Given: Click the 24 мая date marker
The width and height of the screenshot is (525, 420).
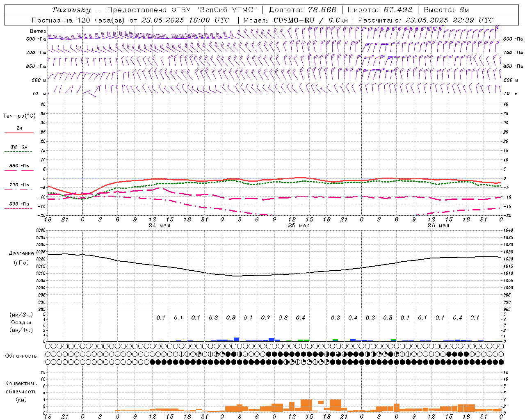Looking at the screenshot, I should point(159,226).
